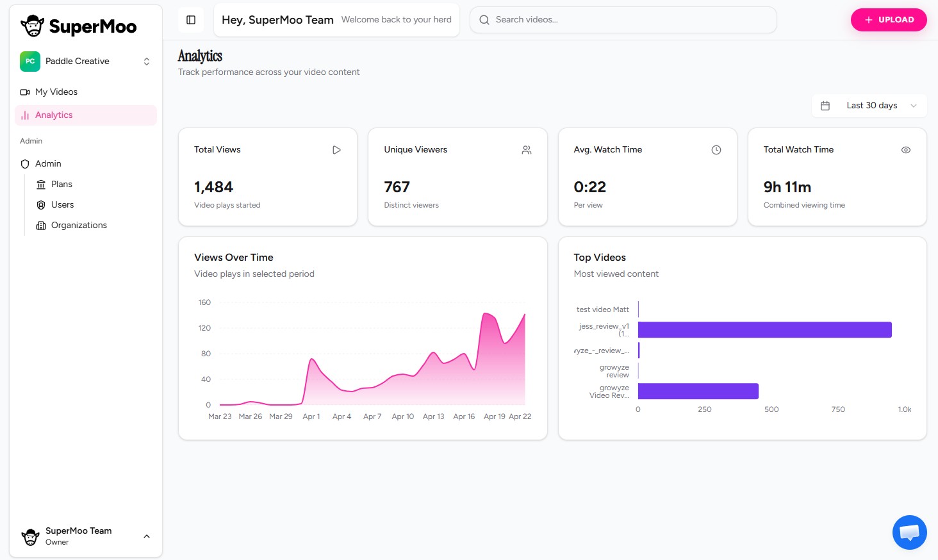The width and height of the screenshot is (938, 560).
Task: Click the Analytics chart icon in sidebar
Action: coord(24,115)
